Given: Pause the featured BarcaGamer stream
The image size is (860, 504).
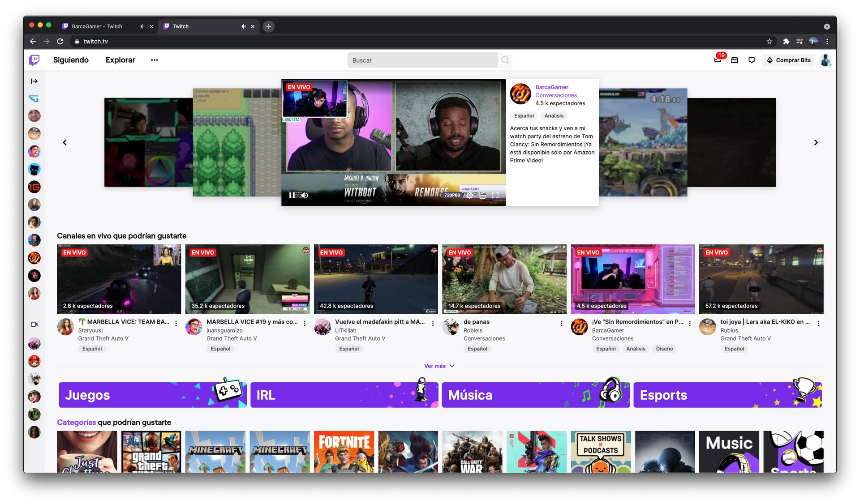Looking at the screenshot, I should 292,195.
